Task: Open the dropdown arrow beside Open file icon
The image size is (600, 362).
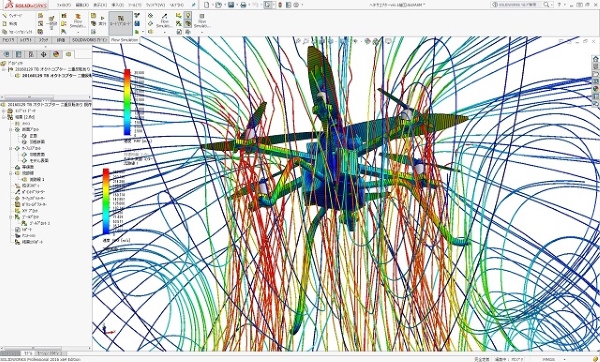Action: 224,5
